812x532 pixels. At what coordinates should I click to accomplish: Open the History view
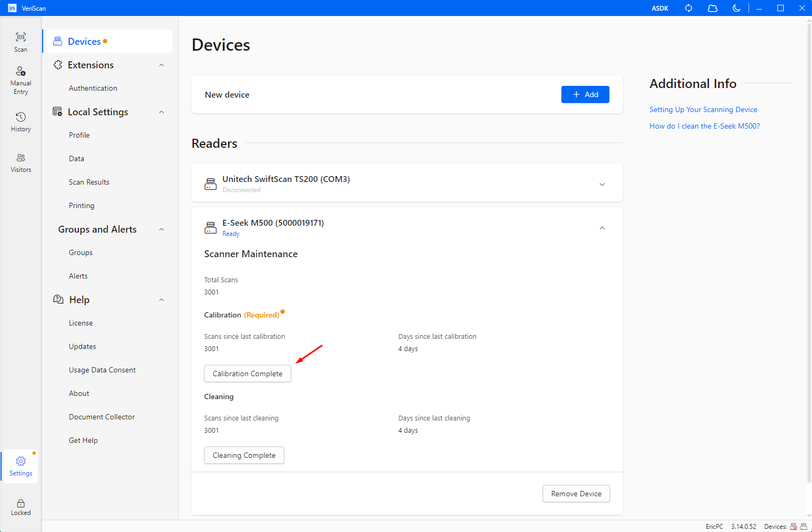click(21, 122)
